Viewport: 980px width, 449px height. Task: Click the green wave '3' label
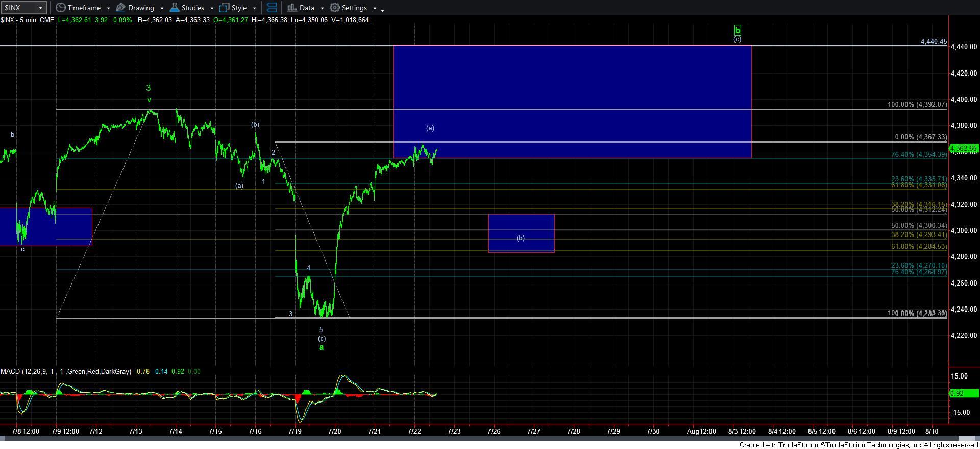pos(148,88)
